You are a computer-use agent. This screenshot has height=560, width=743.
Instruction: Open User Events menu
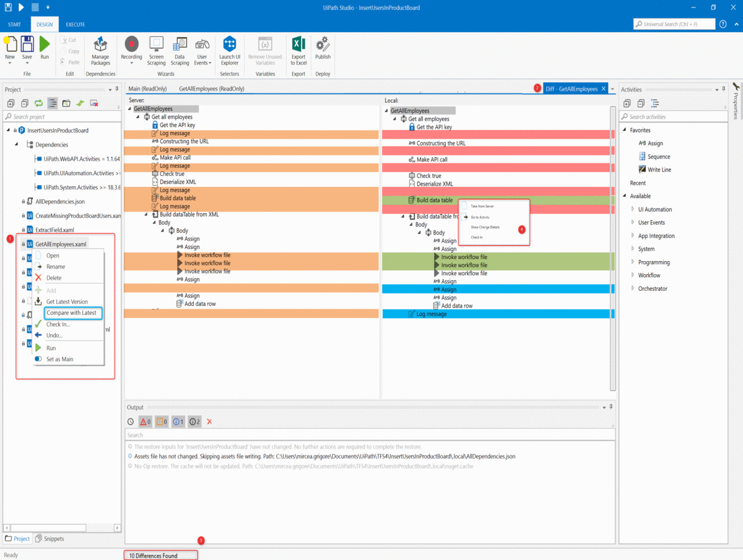pos(202,51)
